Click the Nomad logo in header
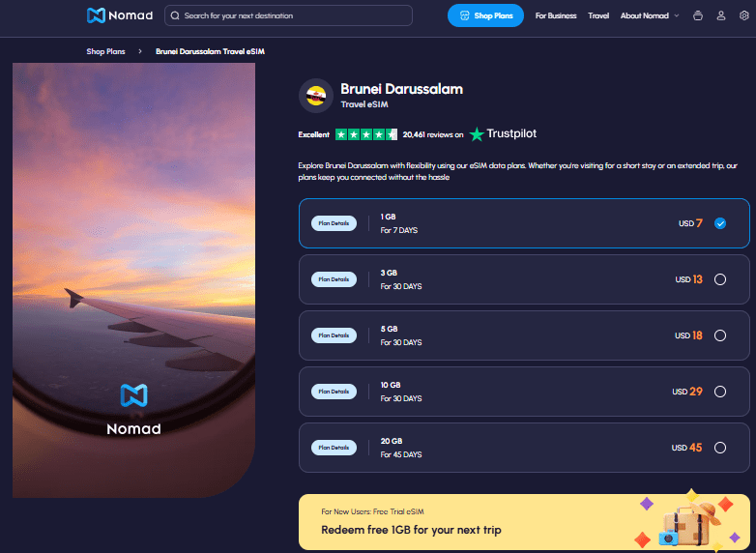This screenshot has width=756, height=553. [x=120, y=15]
